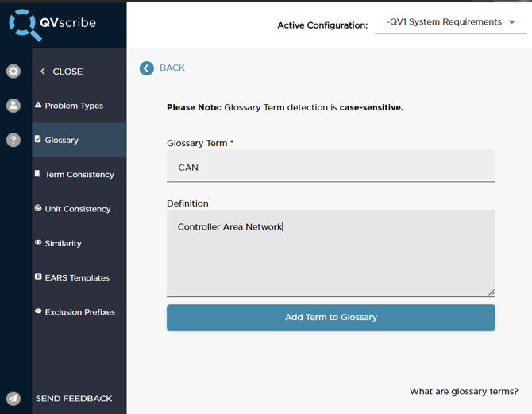Click the Unit Consistency globe icon
Image resolution: width=532 pixels, height=414 pixels.
point(38,208)
